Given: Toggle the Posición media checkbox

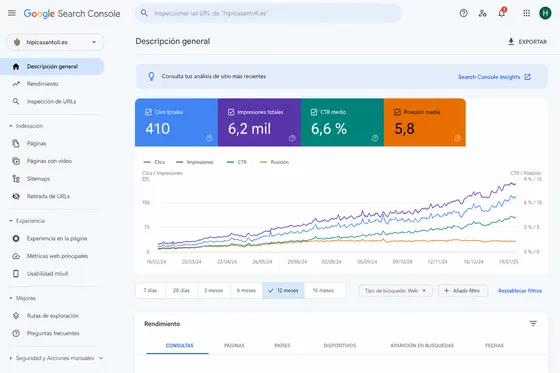Looking at the screenshot, I should [397, 112].
